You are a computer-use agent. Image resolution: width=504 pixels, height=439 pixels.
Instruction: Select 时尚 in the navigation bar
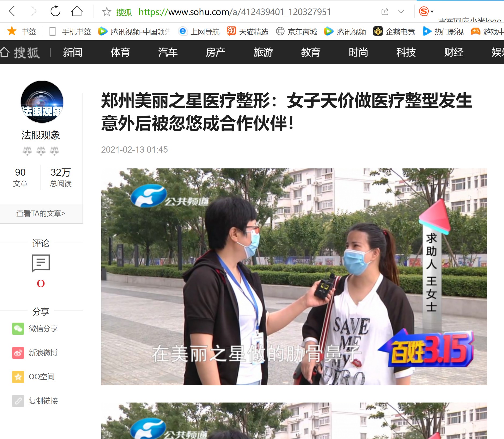pyautogui.click(x=358, y=52)
